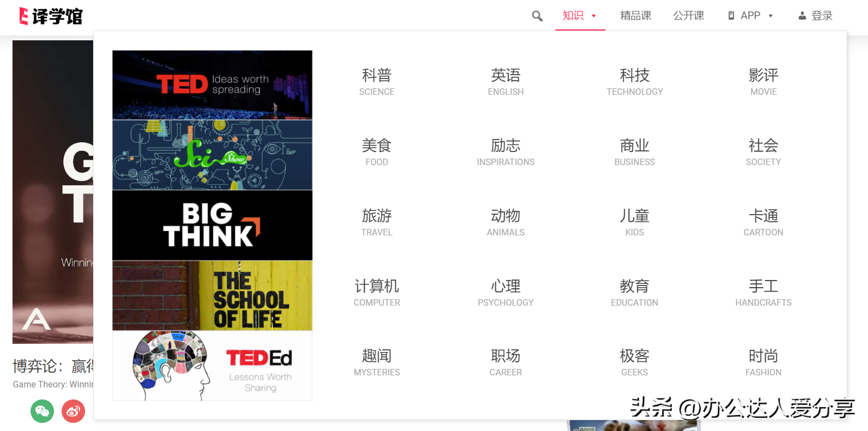The image size is (868, 431).
Task: Open the TED-Ed Lessons Worth Sharing banner
Action: (x=212, y=366)
